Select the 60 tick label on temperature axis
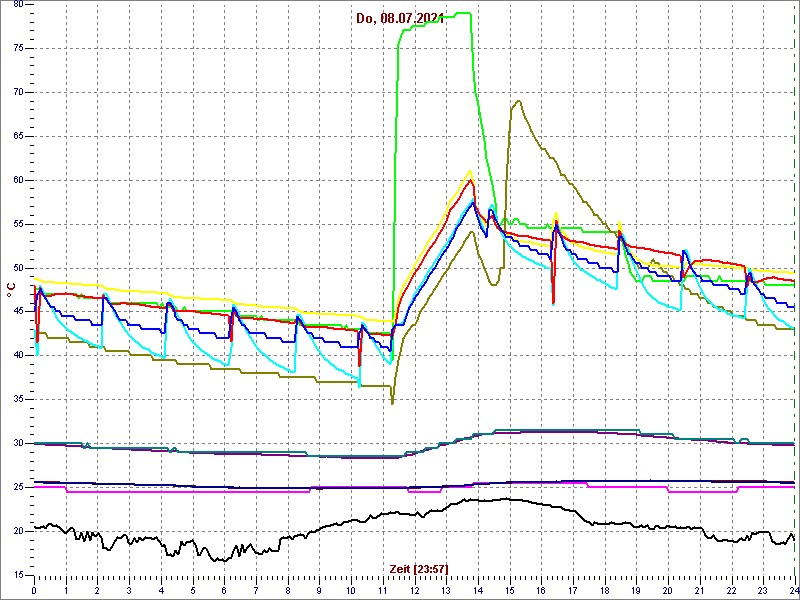800x600 pixels. (18, 180)
